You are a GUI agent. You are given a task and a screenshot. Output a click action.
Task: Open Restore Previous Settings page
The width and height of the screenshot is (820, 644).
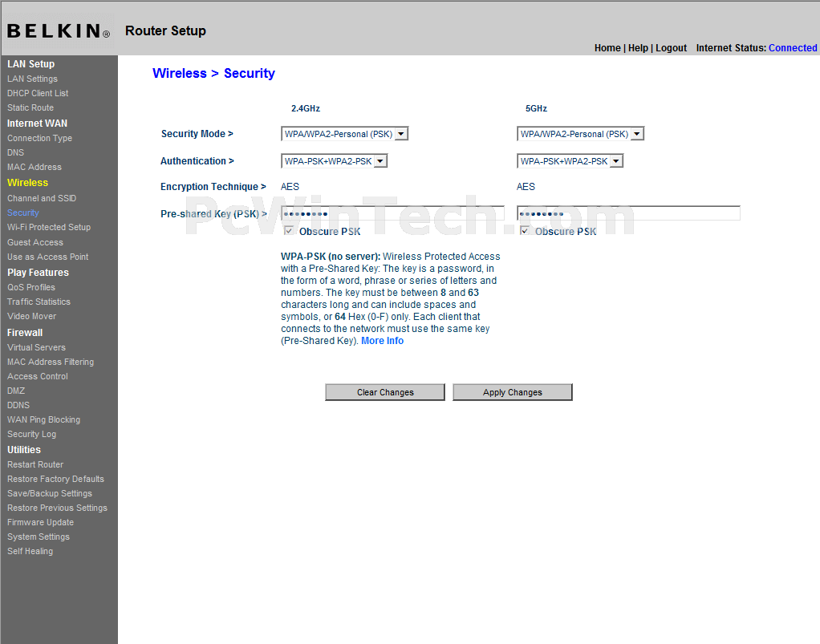[x=57, y=508]
